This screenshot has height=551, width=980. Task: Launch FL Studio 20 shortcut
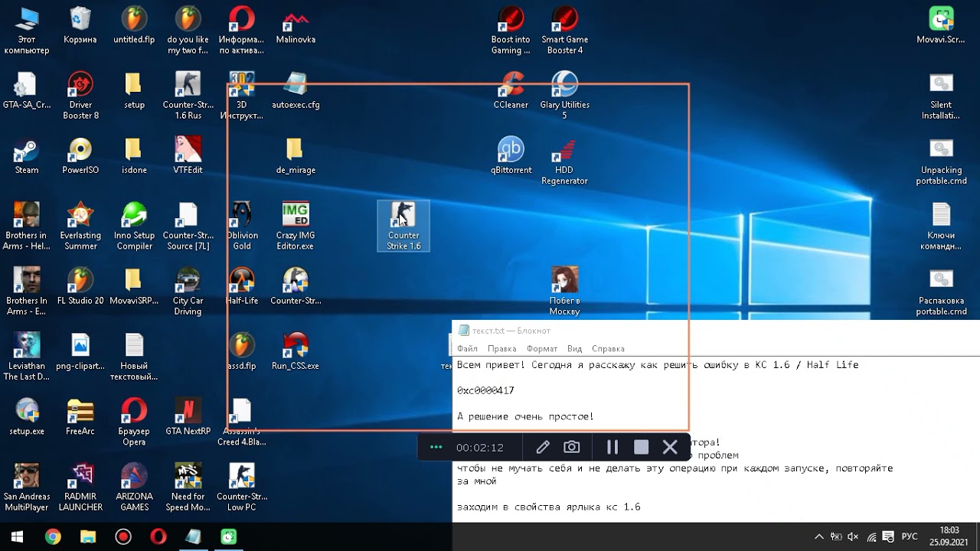pos(80,287)
